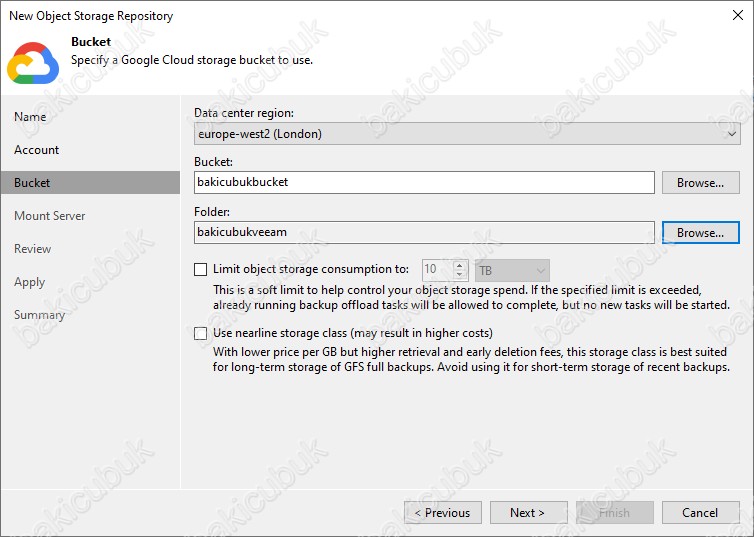Click the Folder name input field

(x=424, y=233)
